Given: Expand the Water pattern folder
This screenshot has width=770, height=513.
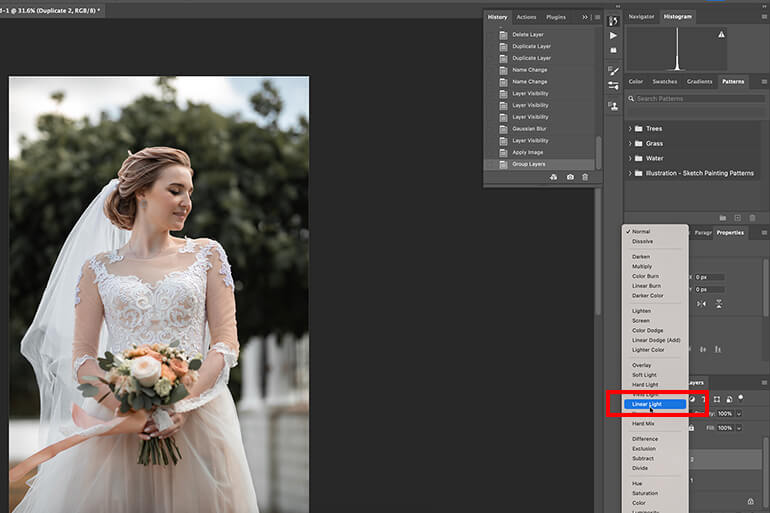Looking at the screenshot, I should click(630, 159).
